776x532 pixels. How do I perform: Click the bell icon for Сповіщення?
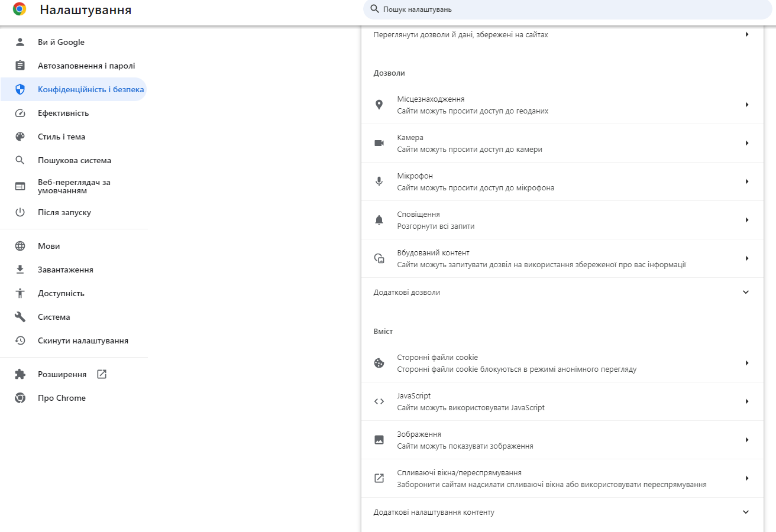[x=379, y=219]
